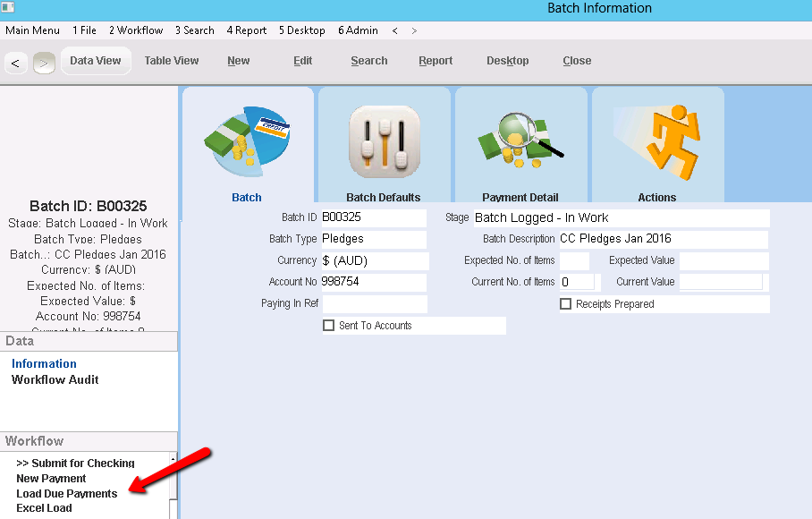Open the 6 Admin menu
812x519 pixels.
pos(358,30)
